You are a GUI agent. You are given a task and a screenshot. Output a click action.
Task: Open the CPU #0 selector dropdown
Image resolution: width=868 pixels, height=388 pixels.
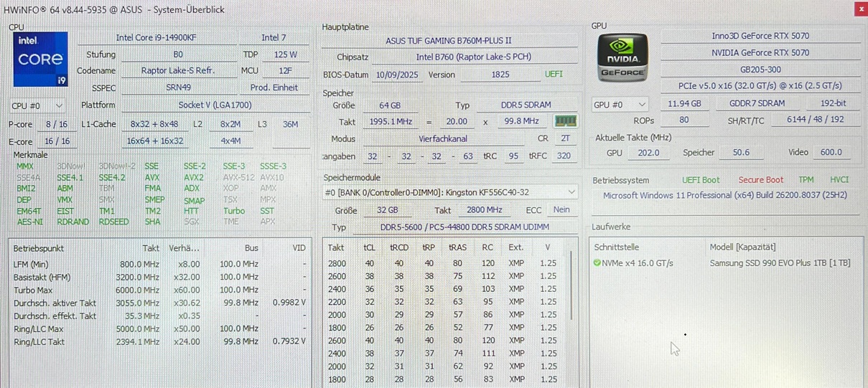[39, 105]
